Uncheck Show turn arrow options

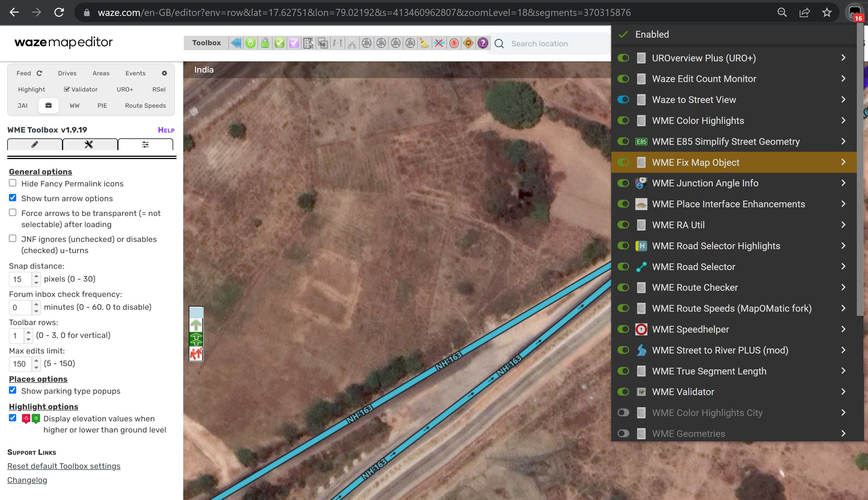pos(13,198)
